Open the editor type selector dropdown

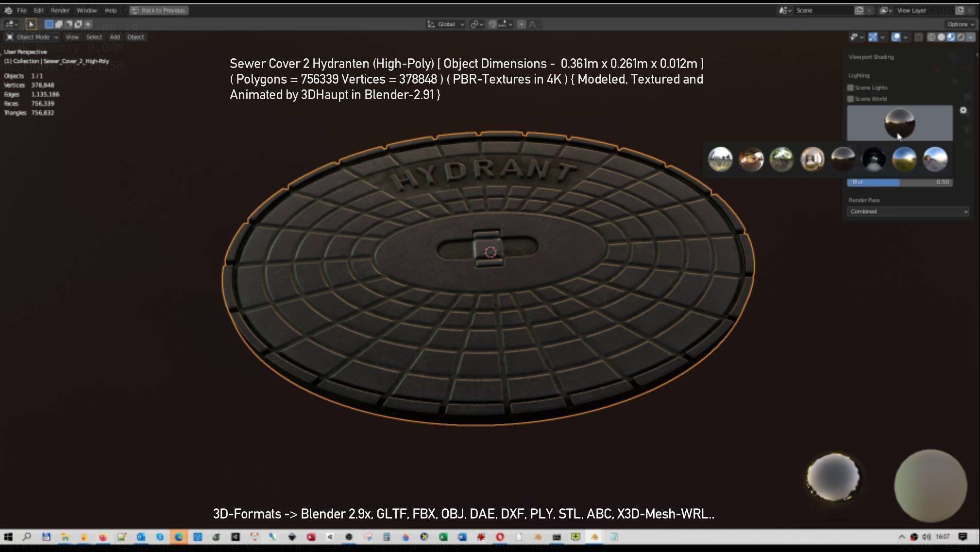(x=11, y=24)
